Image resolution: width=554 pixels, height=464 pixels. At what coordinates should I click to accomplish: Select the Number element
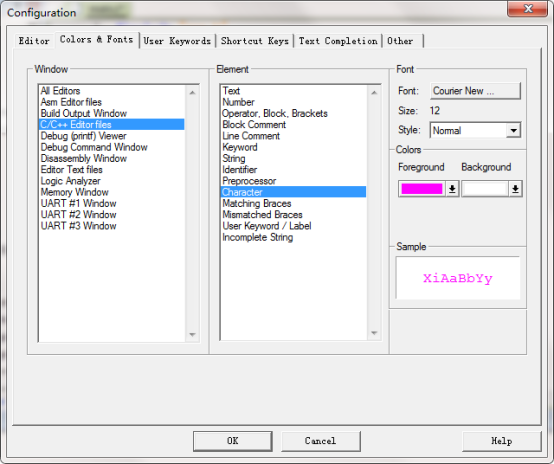(293, 102)
